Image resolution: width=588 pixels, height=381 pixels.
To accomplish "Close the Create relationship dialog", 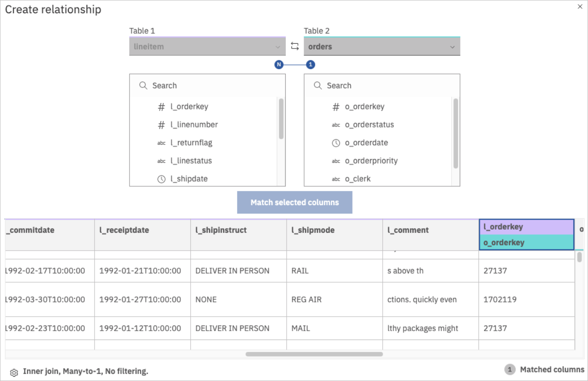I will click(x=580, y=7).
